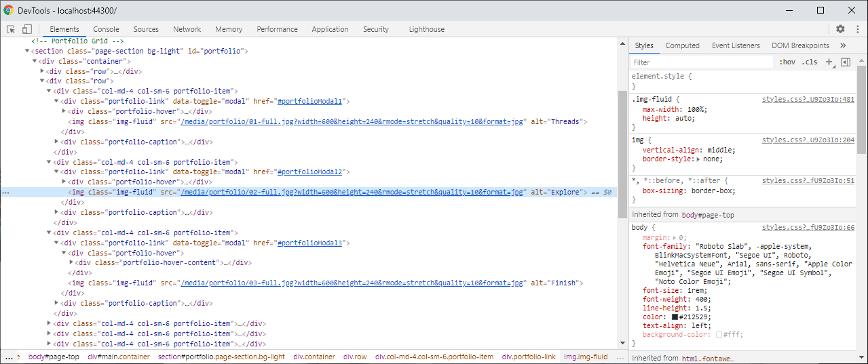Follow the #portfolioModal3 href link

pos(310,243)
